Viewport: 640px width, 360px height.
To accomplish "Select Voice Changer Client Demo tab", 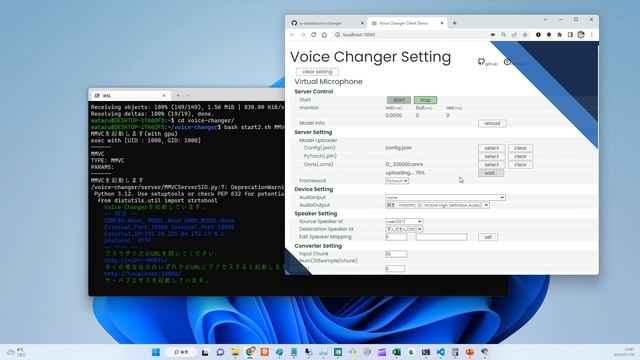I will 407,23.
